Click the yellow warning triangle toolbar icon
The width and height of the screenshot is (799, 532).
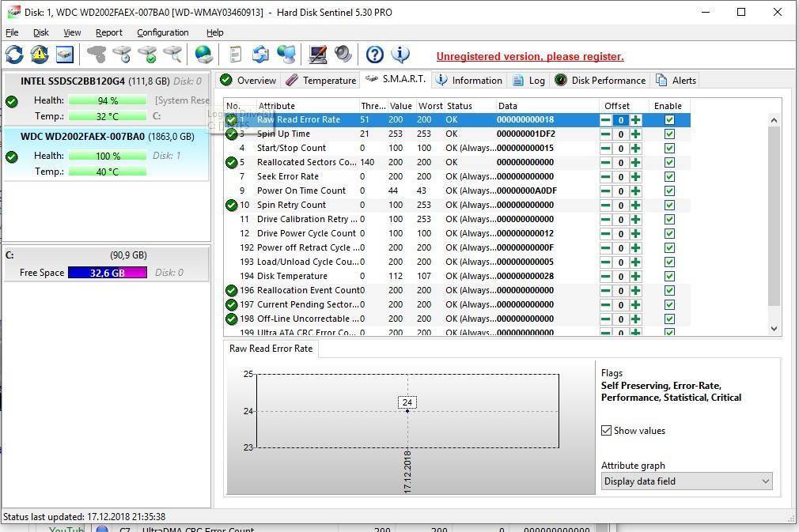(x=40, y=55)
